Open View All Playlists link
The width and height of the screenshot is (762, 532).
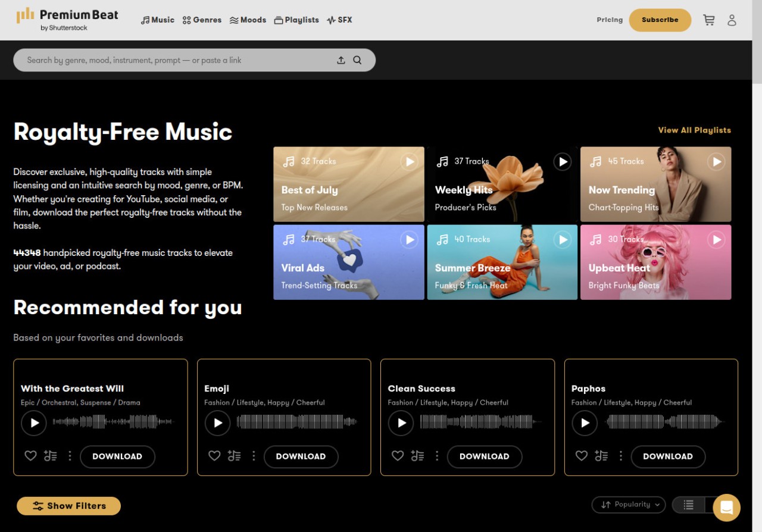point(694,130)
